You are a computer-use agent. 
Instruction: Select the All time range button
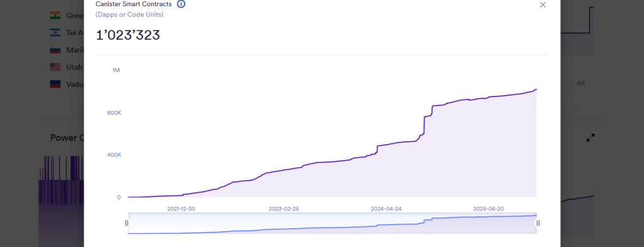[580, 83]
